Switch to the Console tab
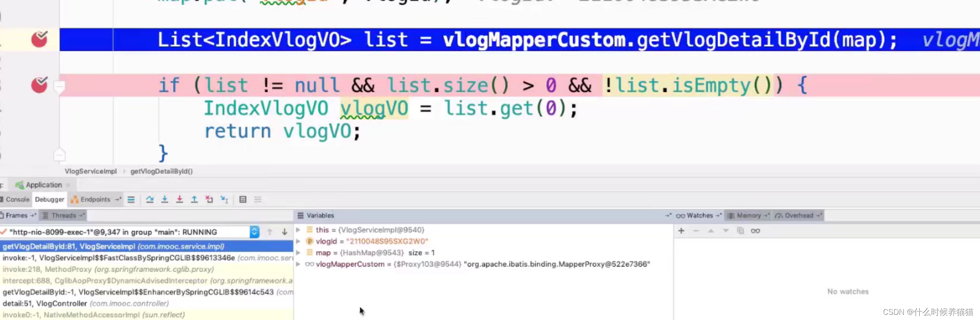The image size is (980, 320). click(15, 199)
